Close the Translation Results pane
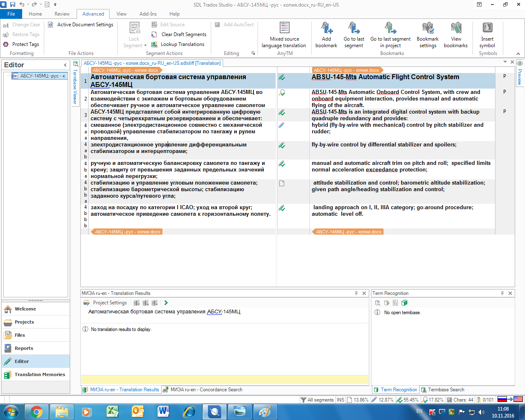The image size is (525, 420). pos(364,293)
